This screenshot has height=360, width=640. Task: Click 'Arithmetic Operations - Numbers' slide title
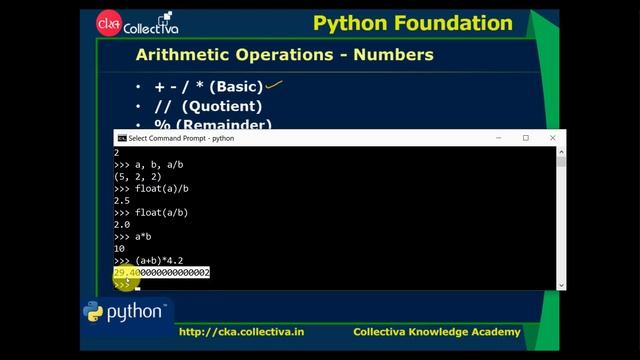[x=284, y=55]
